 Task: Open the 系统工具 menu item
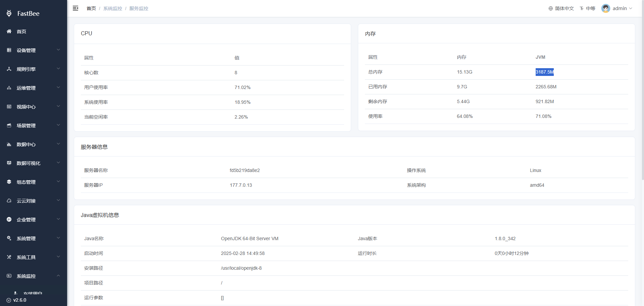(34, 257)
